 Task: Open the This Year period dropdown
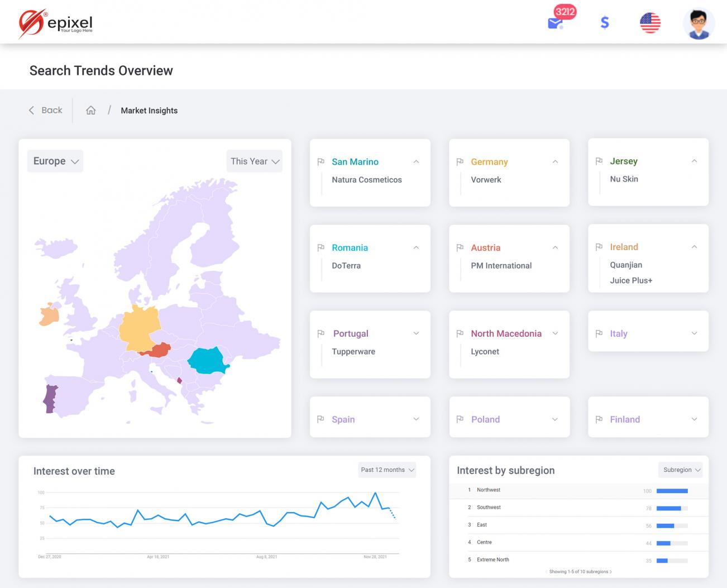tap(254, 161)
